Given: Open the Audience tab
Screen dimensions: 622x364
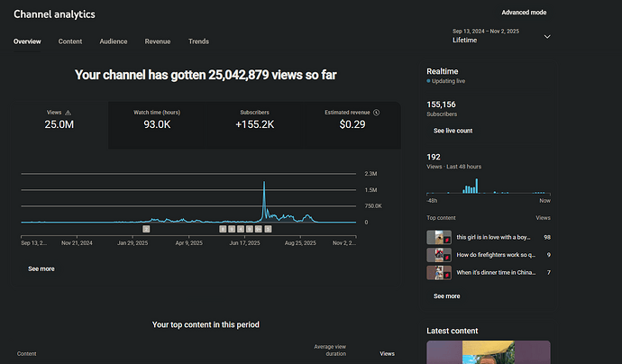Looking at the screenshot, I should [113, 41].
